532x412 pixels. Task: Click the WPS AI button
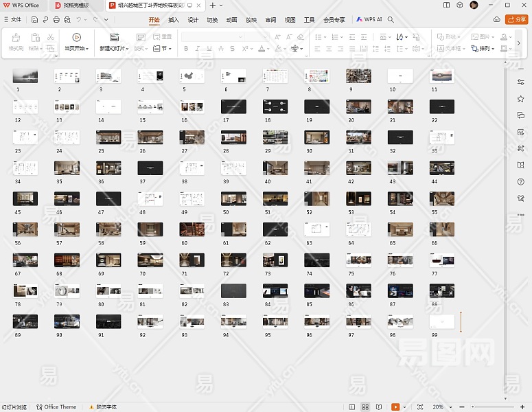coord(369,20)
